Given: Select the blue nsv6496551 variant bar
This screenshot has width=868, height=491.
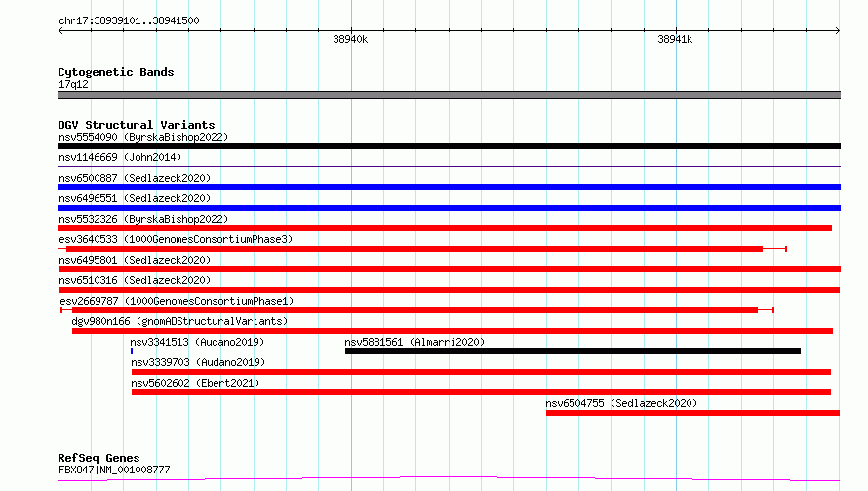Looking at the screenshot, I should [x=449, y=208].
